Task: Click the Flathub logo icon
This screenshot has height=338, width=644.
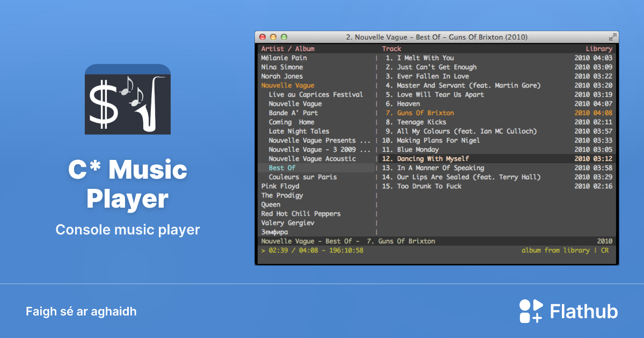Action: 531,311
